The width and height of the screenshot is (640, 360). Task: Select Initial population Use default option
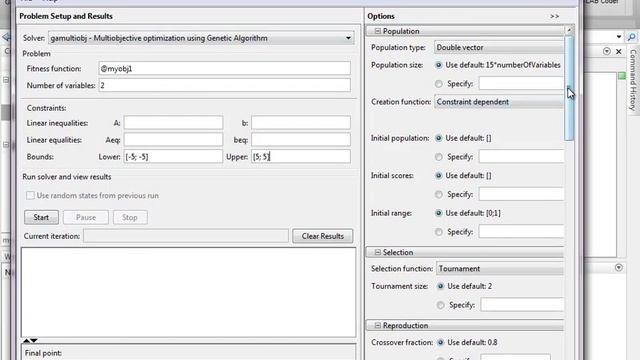[x=439, y=138]
